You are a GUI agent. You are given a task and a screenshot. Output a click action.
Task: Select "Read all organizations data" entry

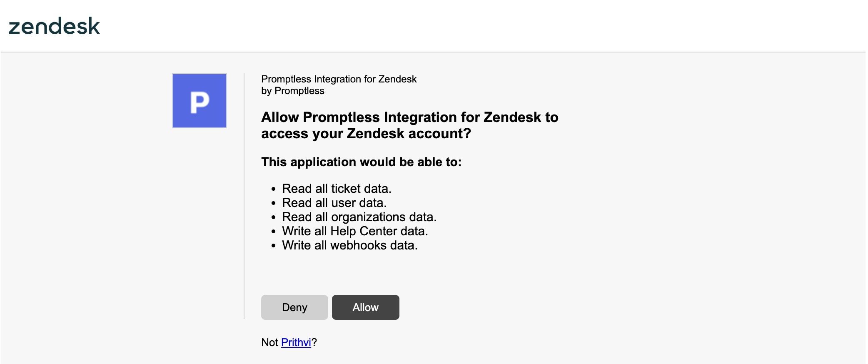[x=359, y=217]
